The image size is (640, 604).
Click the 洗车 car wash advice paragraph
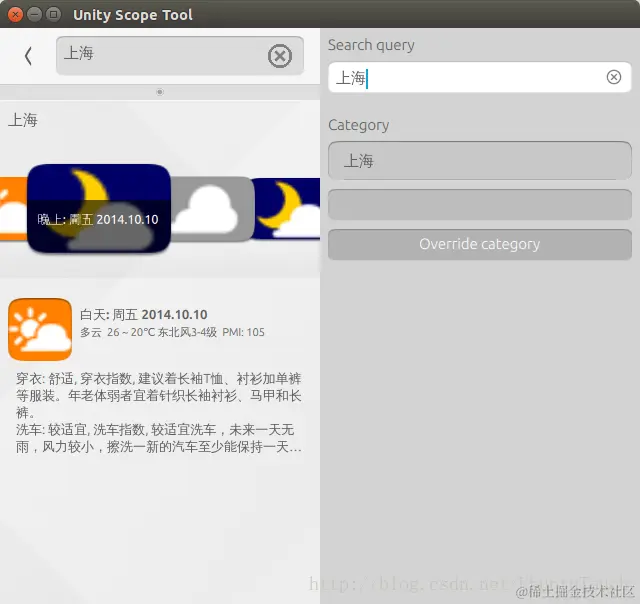[159, 438]
